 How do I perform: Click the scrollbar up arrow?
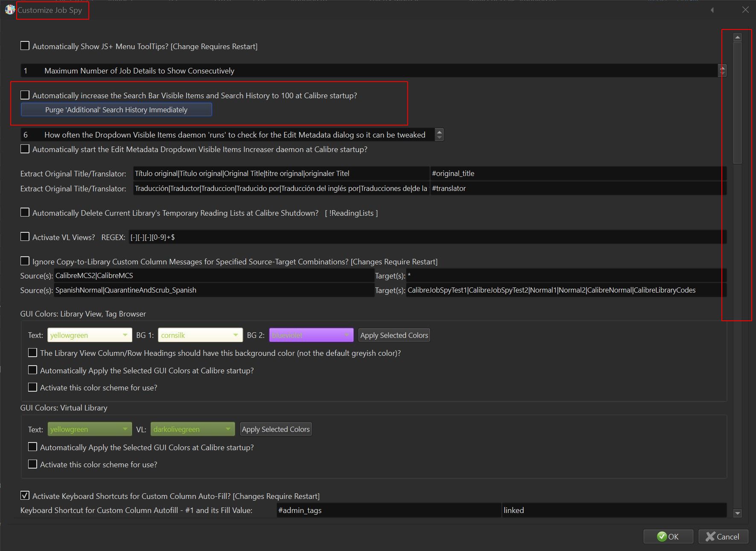pos(737,38)
